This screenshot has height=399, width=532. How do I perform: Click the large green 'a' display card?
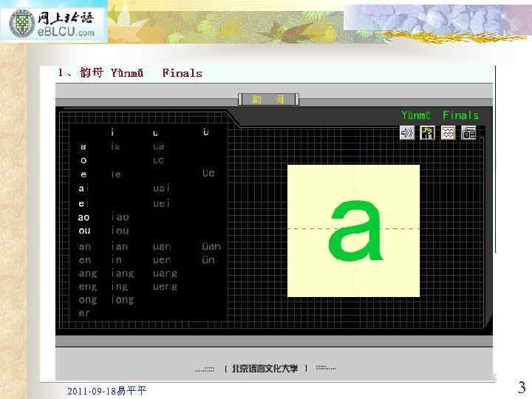click(353, 231)
